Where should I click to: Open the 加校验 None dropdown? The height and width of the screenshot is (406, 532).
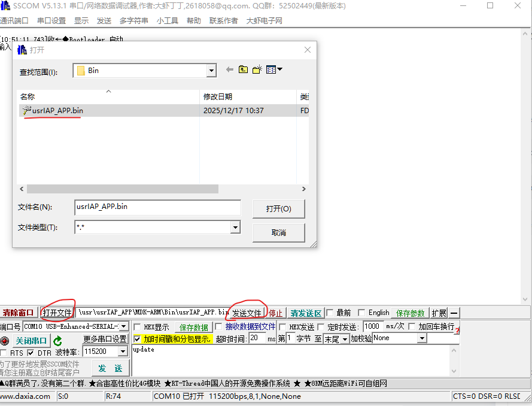pyautogui.click(x=422, y=338)
